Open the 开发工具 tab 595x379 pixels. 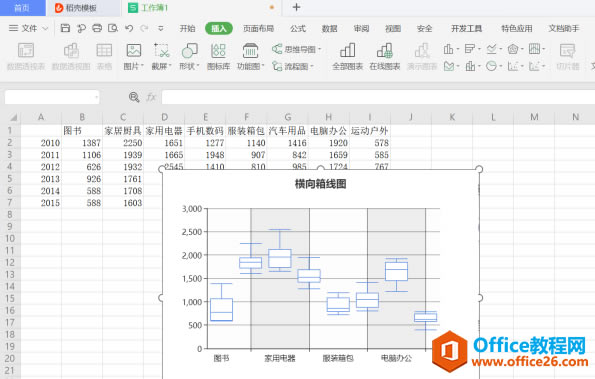point(466,28)
